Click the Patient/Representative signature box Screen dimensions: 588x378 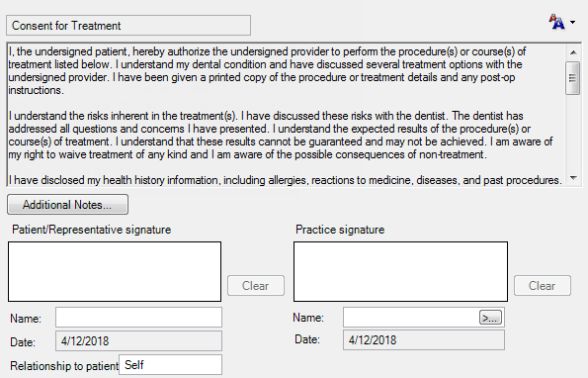(115, 271)
